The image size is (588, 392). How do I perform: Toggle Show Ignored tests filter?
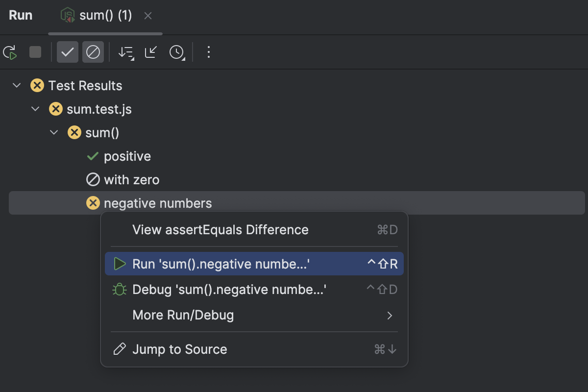click(93, 52)
